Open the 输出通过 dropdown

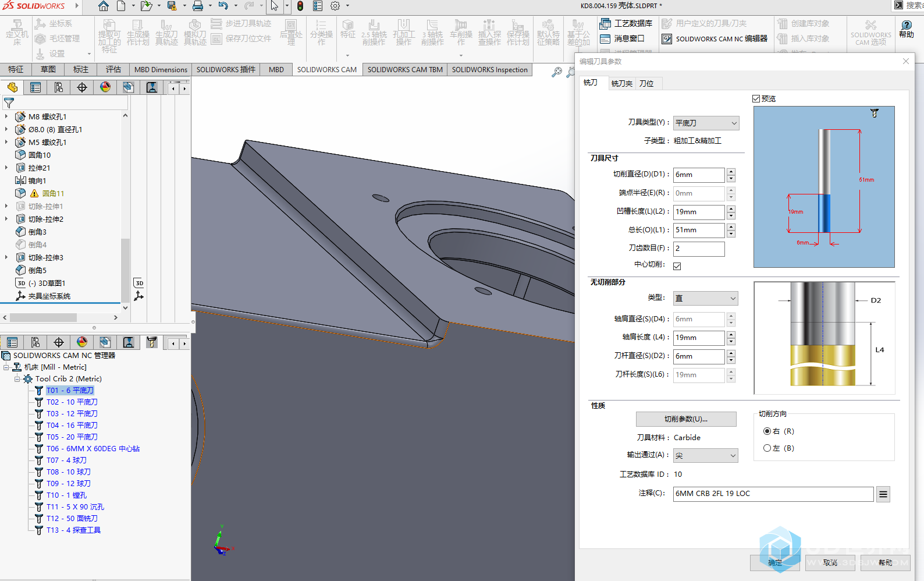pyautogui.click(x=706, y=456)
